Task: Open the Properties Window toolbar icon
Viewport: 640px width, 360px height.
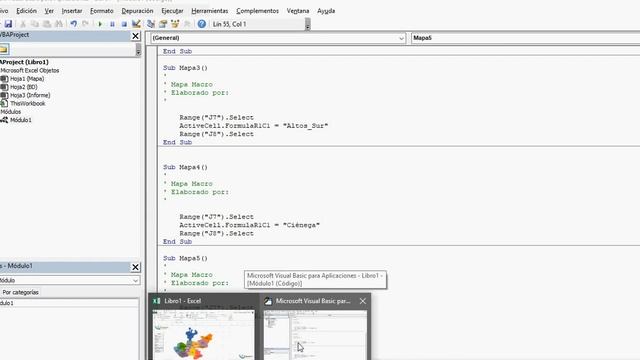Action: pyautogui.click(x=163, y=24)
